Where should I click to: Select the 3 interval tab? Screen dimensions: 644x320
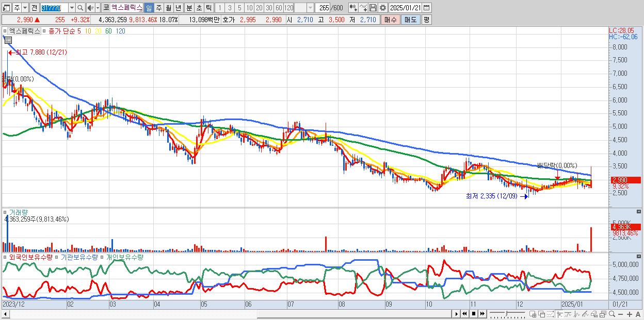tap(230, 8)
